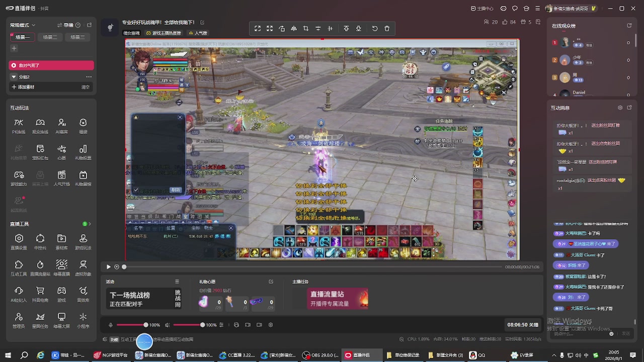Open 中控台 control console

pyautogui.click(x=40, y=241)
